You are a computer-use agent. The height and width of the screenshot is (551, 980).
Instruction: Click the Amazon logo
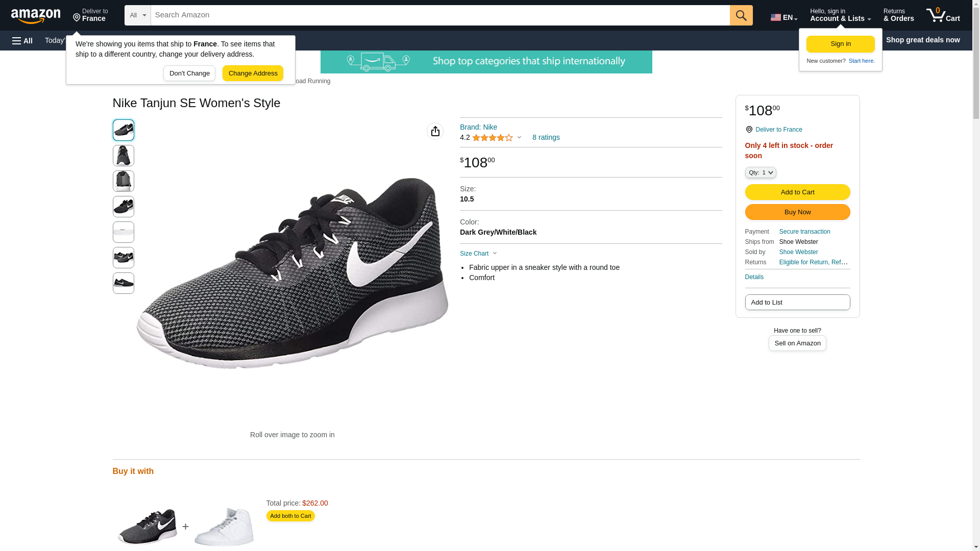[36, 16]
